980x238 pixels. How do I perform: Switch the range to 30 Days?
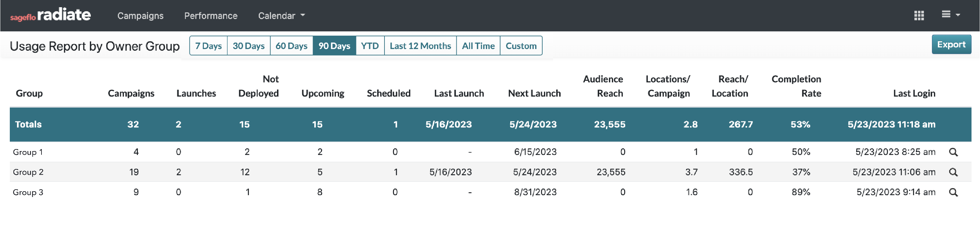click(248, 46)
